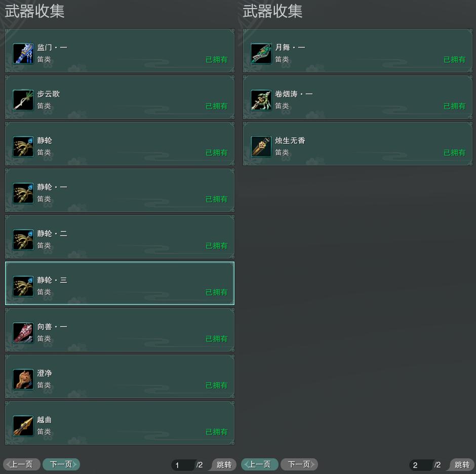Focus the page number field showing 1
This screenshot has height=474, width=476.
click(183, 465)
